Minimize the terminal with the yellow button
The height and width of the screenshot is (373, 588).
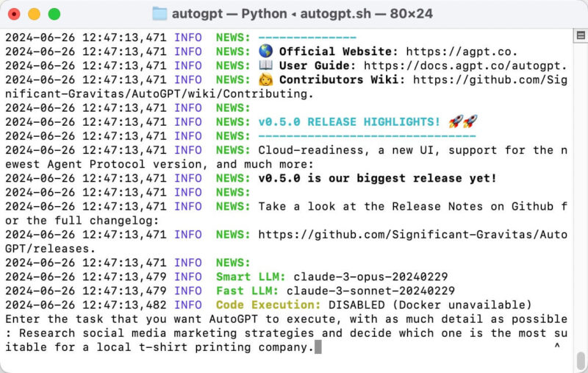(x=34, y=13)
